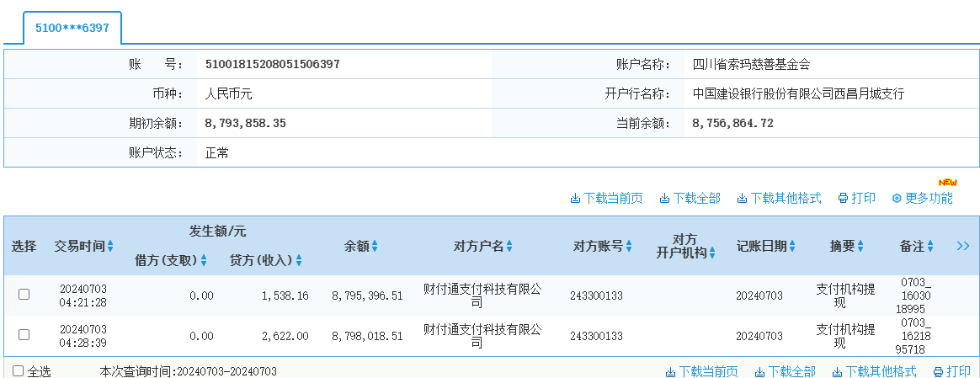Image resolution: width=980 pixels, height=378 pixels.
Task: Click the upper 下载当前页 link
Action: [613, 198]
